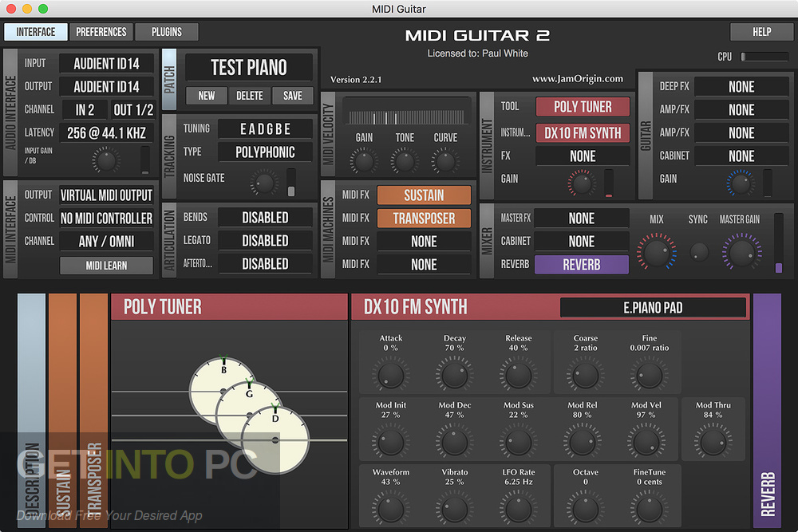The height and width of the screenshot is (532, 798).
Task: Click the Attack knob
Action: pyautogui.click(x=391, y=376)
